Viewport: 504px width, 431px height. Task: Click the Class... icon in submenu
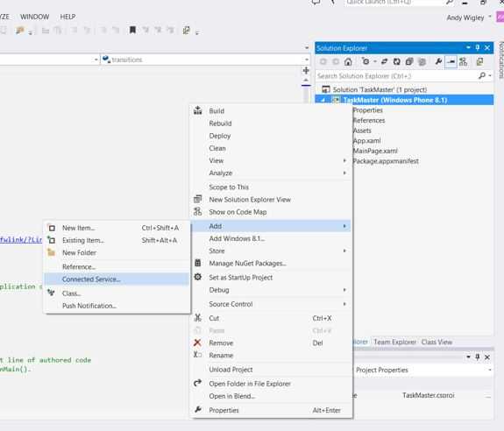51,293
